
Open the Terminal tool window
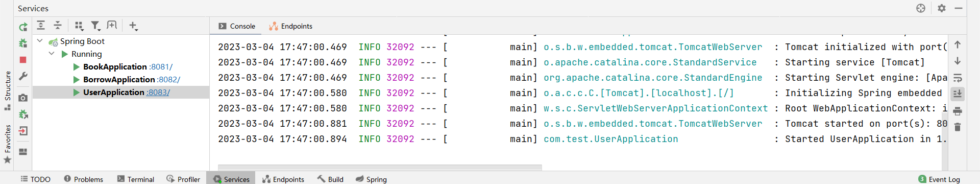pos(136,179)
